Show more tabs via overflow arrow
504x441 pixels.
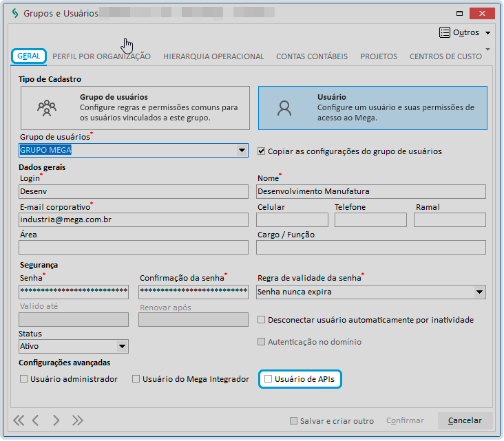(x=487, y=50)
